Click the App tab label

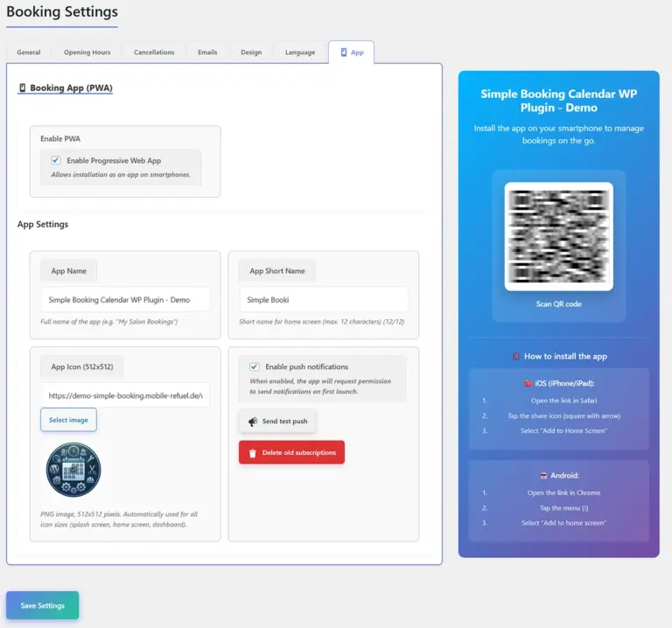click(x=357, y=52)
